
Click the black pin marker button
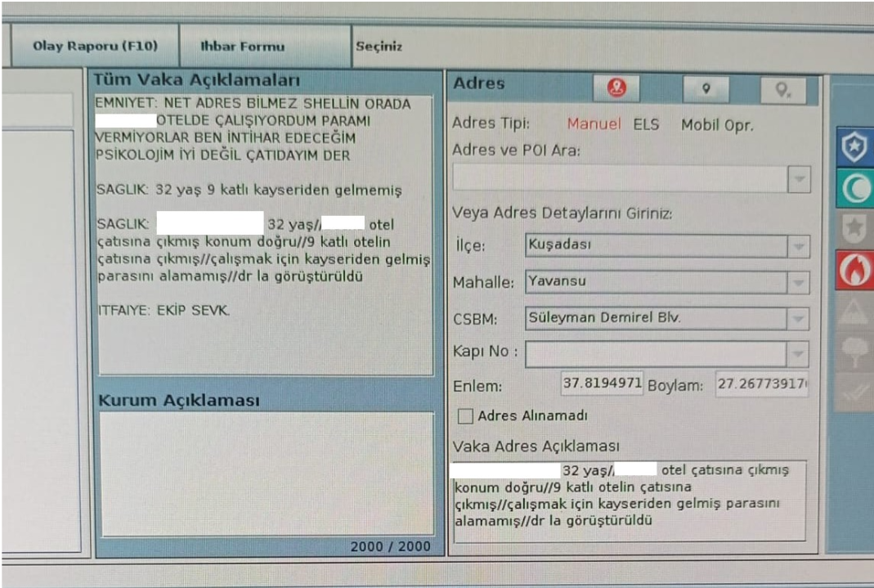coord(706,88)
